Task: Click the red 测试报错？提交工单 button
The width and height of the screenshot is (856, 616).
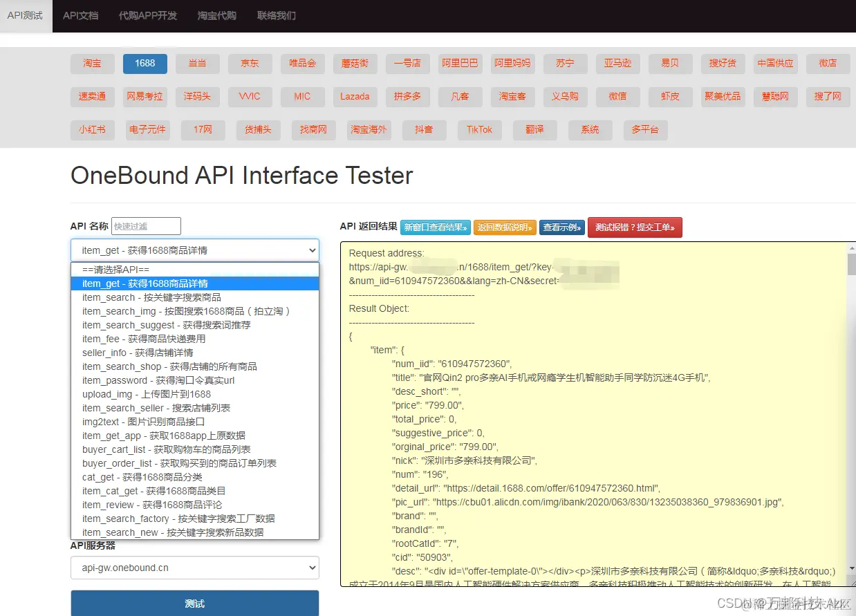Action: (635, 227)
